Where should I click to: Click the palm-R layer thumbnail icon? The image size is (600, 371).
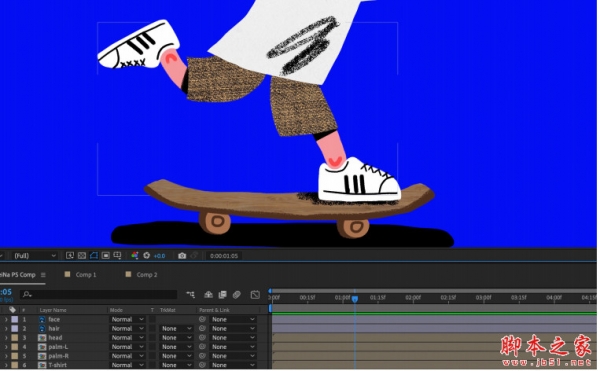(42, 356)
